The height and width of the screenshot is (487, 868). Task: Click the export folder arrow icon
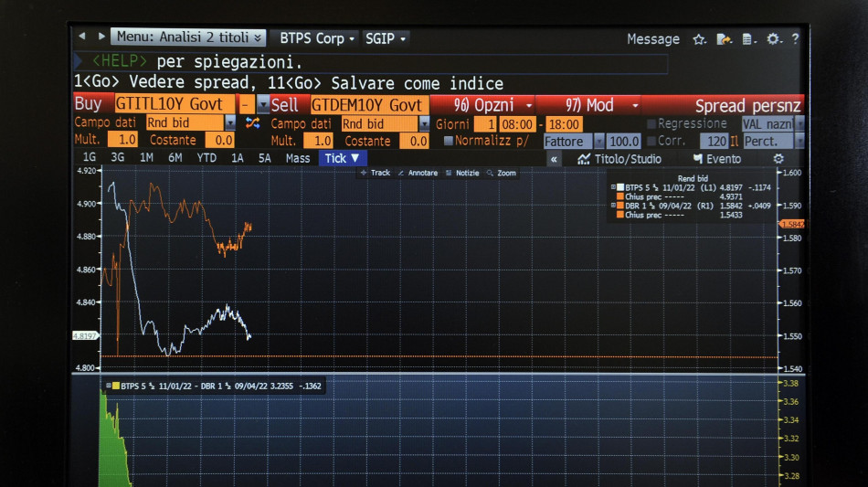(724, 39)
